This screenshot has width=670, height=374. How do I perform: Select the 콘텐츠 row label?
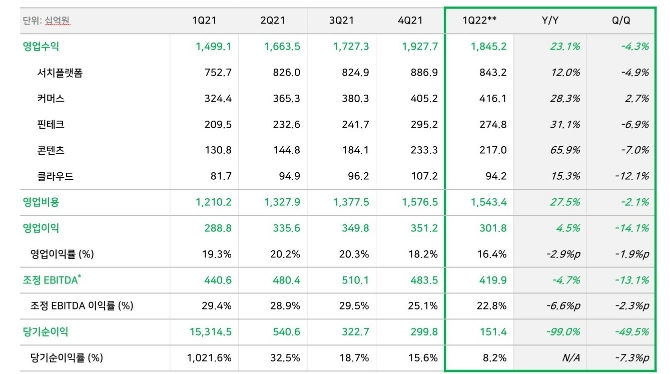(51, 150)
